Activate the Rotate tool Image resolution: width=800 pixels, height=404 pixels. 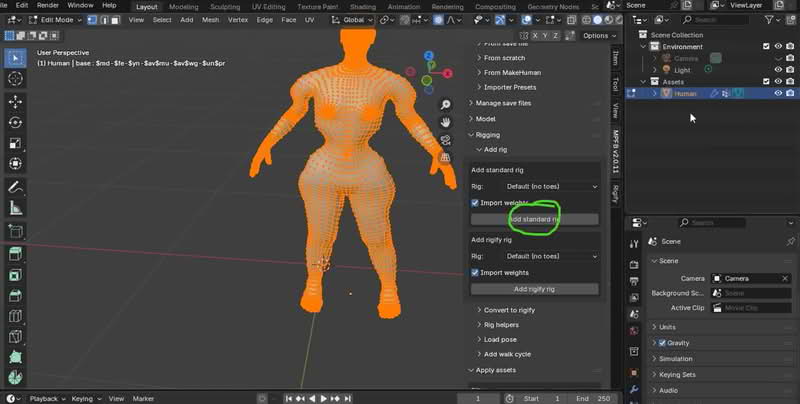coord(15,122)
